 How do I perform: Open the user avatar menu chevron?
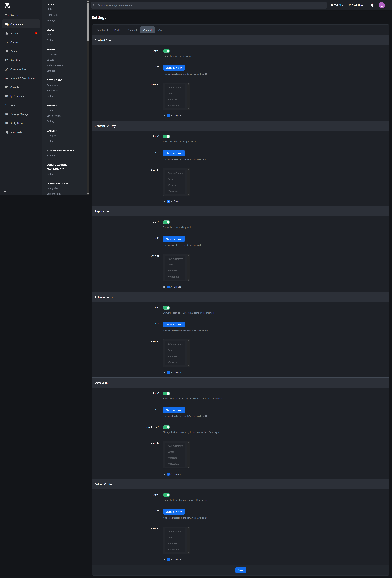387,5
